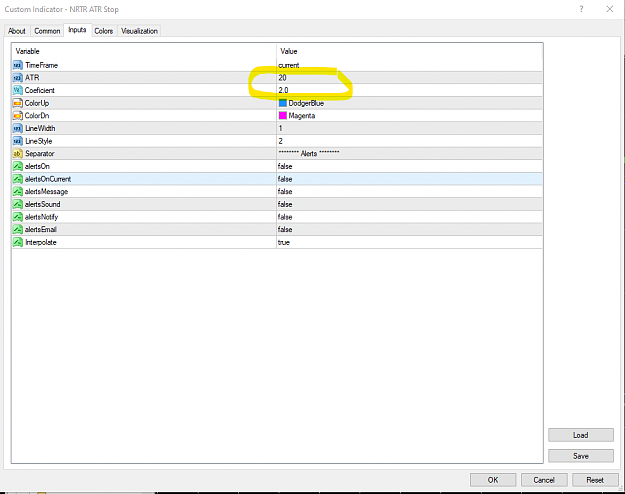
Task: Select the TimeFrame variable type icon
Action: point(18,65)
